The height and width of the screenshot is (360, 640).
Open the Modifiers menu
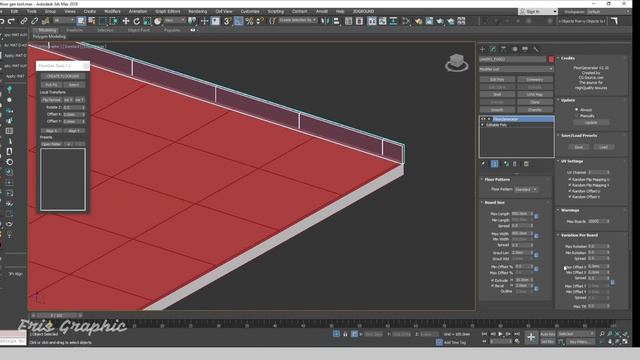coord(112,11)
